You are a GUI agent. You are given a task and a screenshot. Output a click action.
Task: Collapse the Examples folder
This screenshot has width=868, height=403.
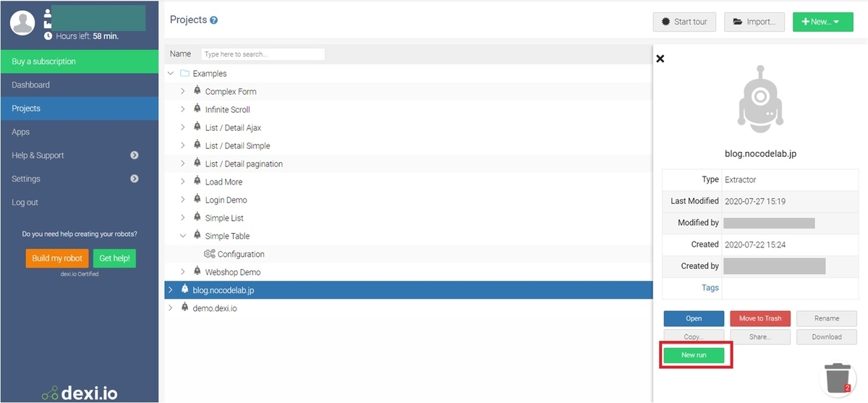click(x=171, y=73)
